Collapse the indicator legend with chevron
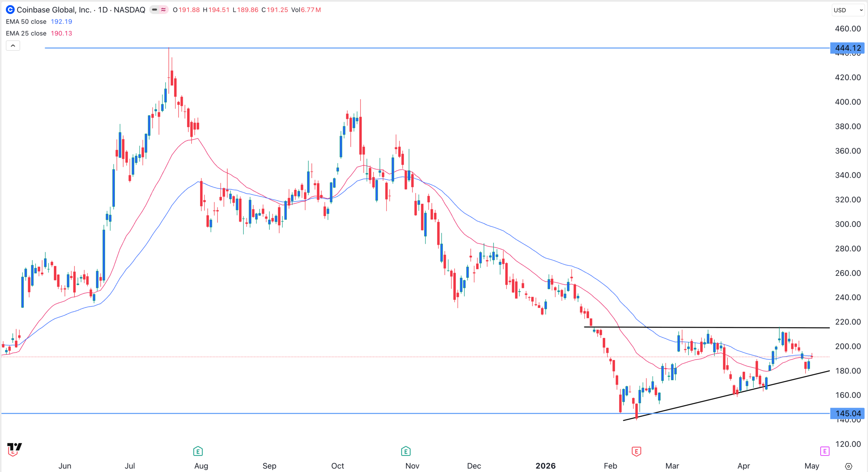This screenshot has width=868, height=472. tap(13, 45)
